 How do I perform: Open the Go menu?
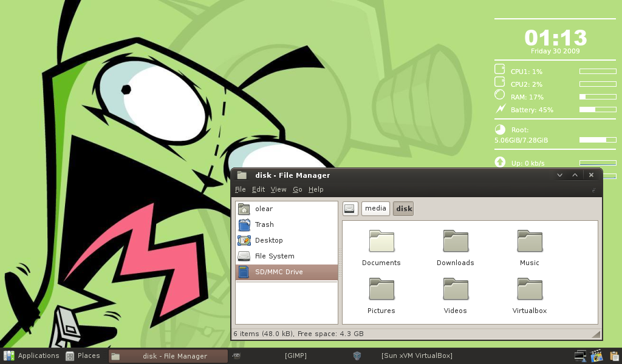[298, 190]
